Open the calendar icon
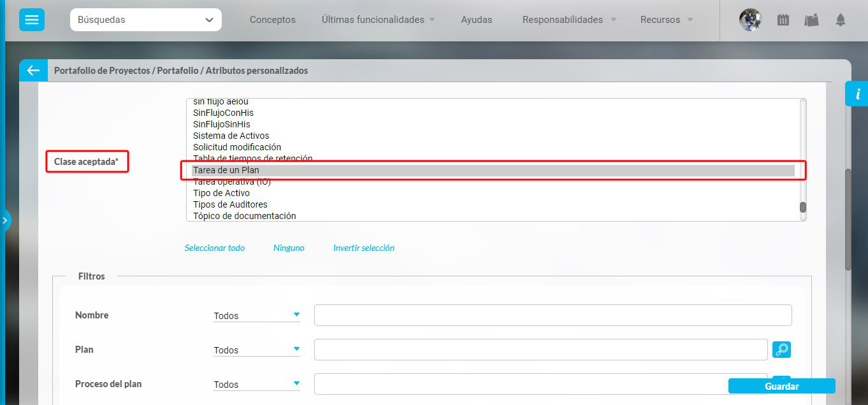This screenshot has width=868, height=405. pos(783,20)
